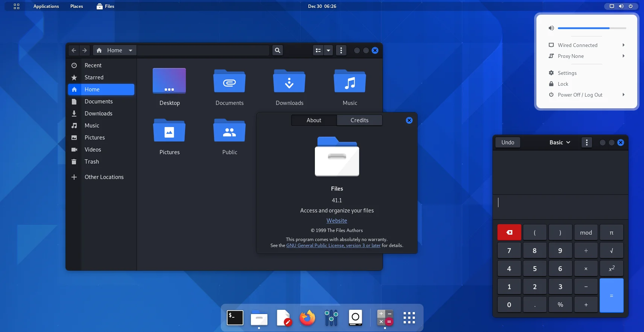Screen dimensions: 644x332
Task: Select Trash in the Files sidebar
Action: [101, 162]
